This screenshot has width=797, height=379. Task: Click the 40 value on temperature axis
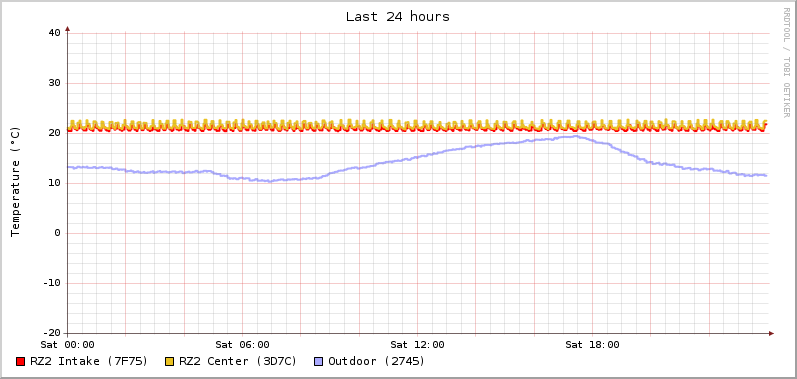pos(54,33)
